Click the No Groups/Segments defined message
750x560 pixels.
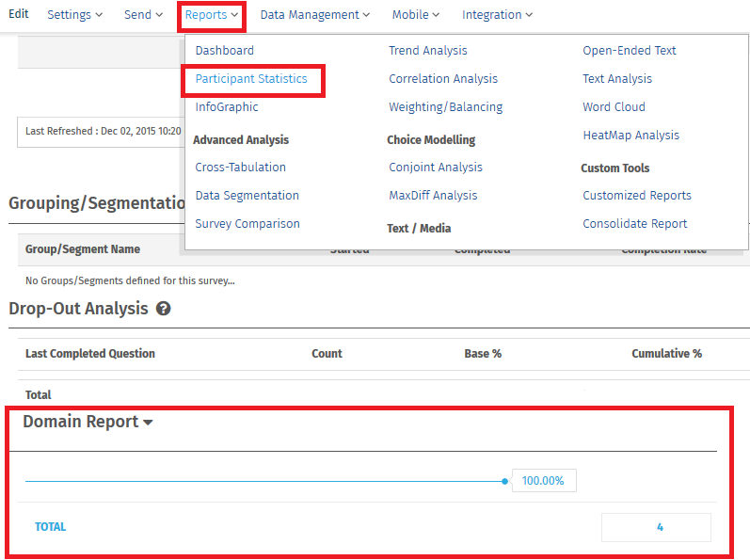pos(130,280)
